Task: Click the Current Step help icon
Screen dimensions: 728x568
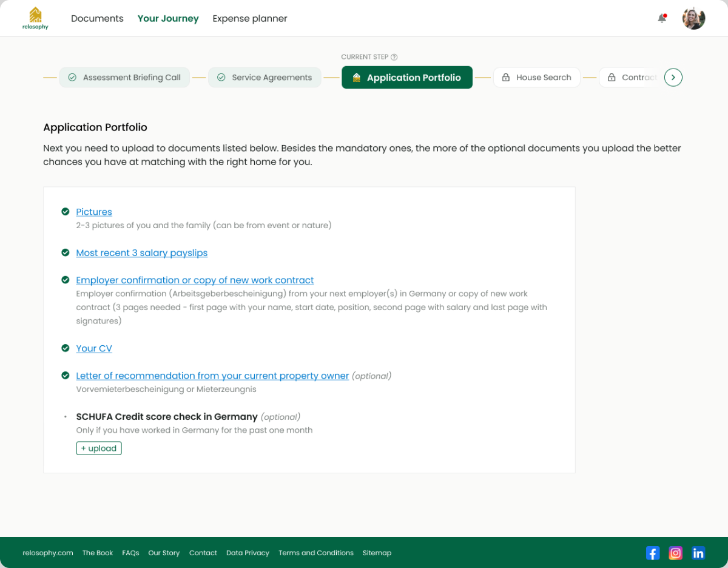Action: [394, 57]
